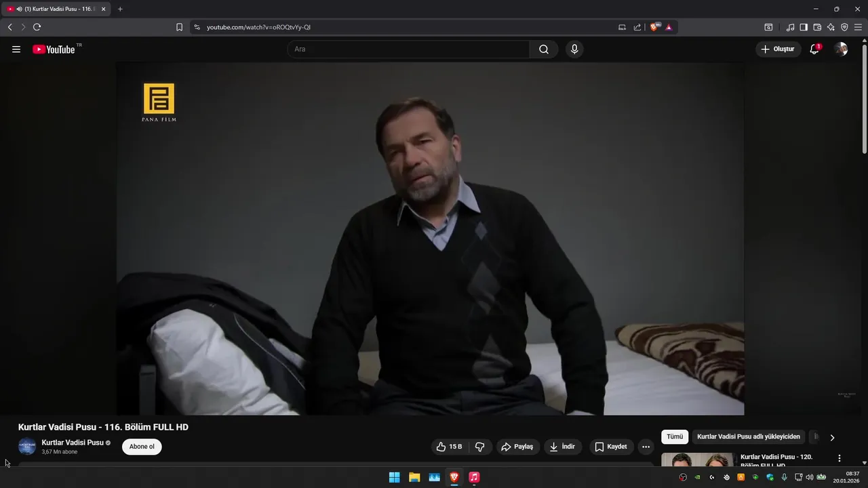Screen dimensions: 868x488
Task: Start voice search with microphone icon
Action: [x=574, y=49]
